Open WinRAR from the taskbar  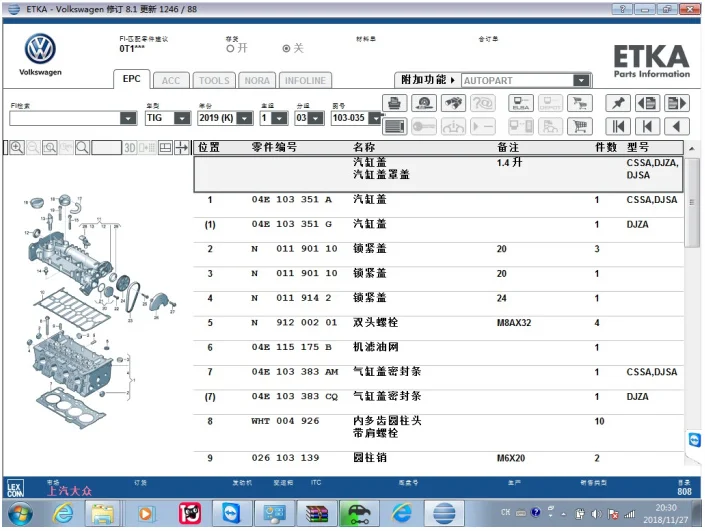tap(317, 513)
